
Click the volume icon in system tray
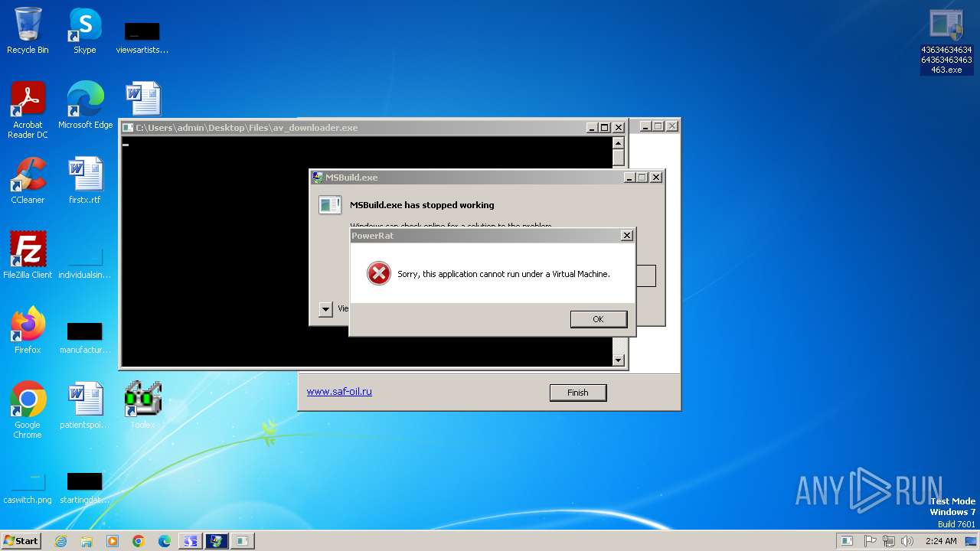click(x=907, y=541)
